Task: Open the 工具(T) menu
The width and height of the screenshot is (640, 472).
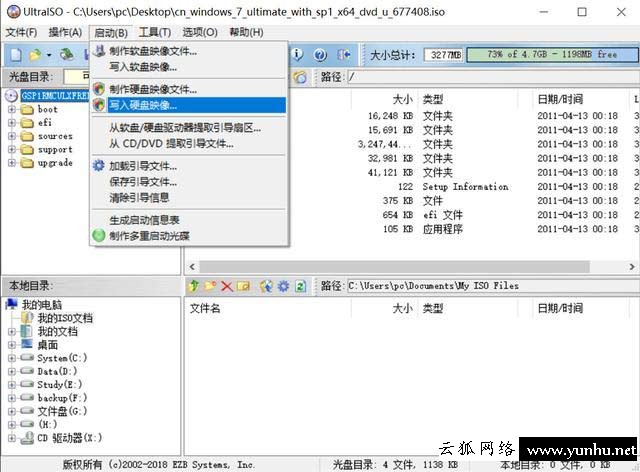Action: (155, 32)
